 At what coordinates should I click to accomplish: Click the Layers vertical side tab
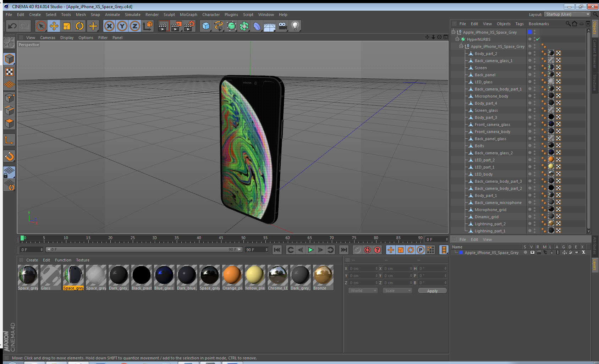[x=595, y=265]
